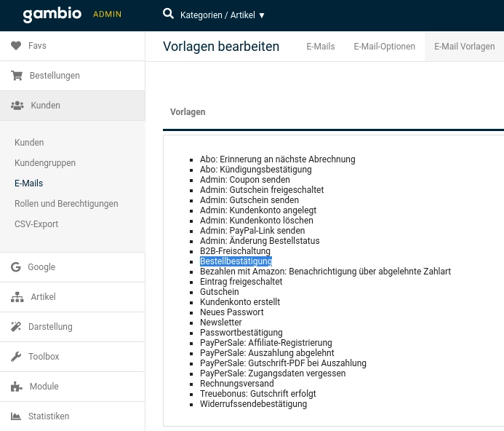Click the Statistiken chart icon
Viewport: 504px width, 431px height.
pos(16,416)
